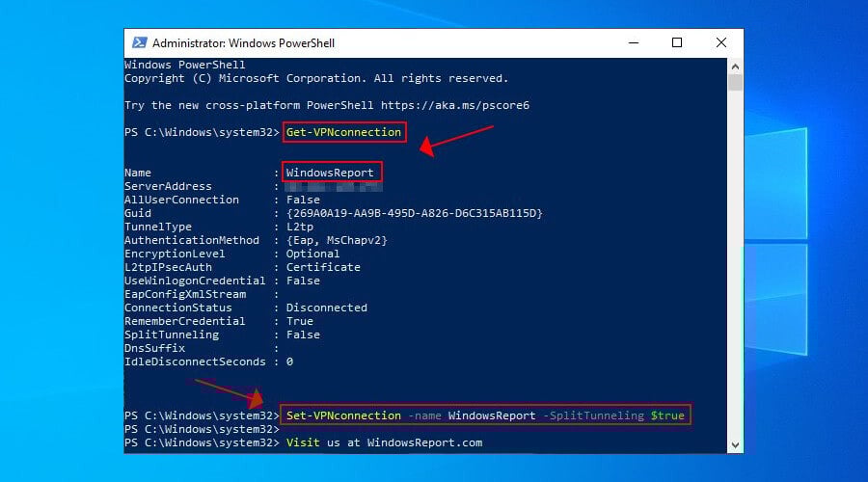Click the SplitTunneling False value

click(x=303, y=335)
